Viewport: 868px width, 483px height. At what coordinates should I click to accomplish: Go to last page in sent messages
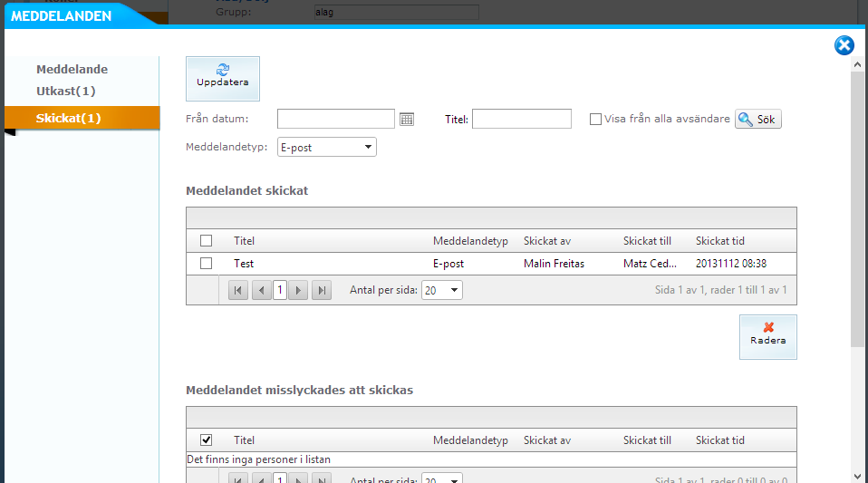tap(322, 290)
